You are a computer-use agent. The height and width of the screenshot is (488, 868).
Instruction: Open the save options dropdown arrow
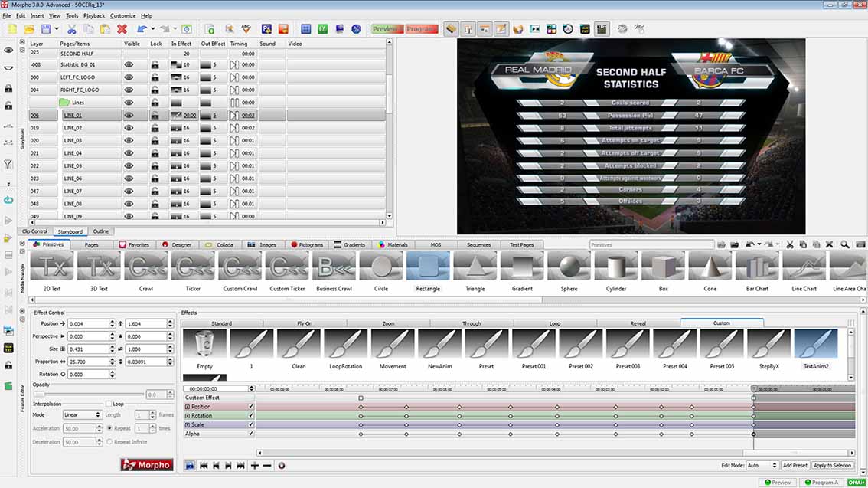pos(57,29)
